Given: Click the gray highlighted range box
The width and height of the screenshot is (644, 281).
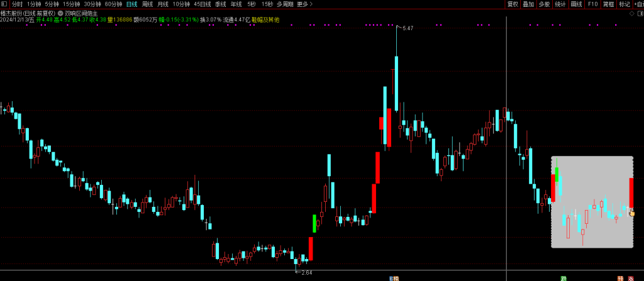Looking at the screenshot, I should (x=592, y=201).
